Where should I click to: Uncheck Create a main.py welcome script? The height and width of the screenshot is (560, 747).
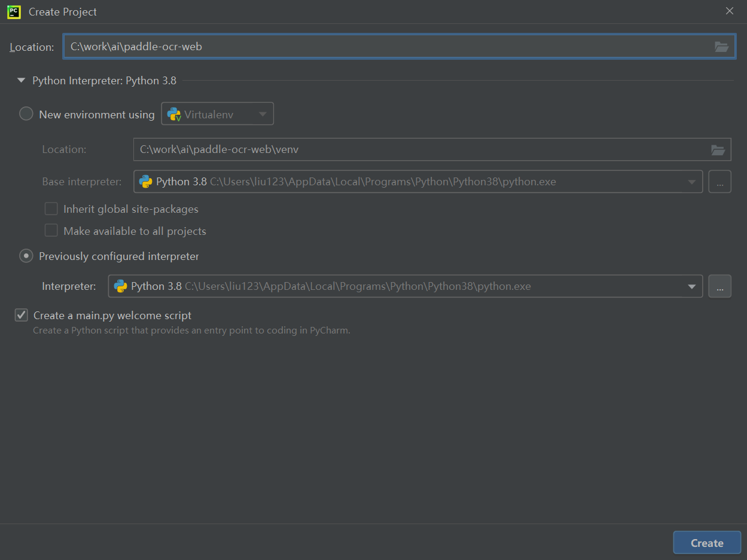(22, 315)
